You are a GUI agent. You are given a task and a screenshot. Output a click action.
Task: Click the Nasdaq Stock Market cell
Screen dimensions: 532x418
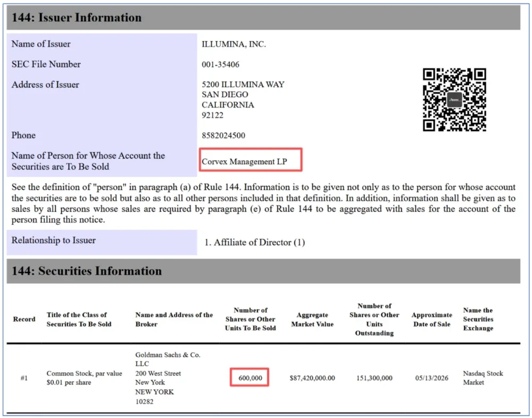[x=483, y=378]
